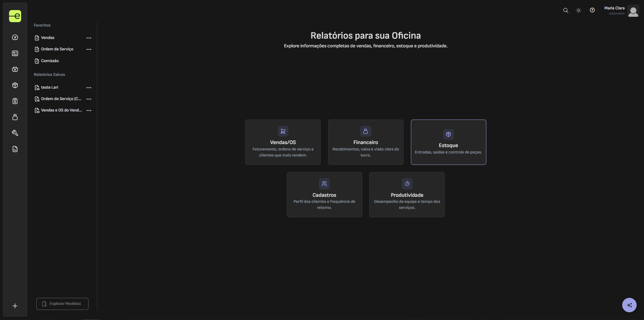Open the help question mark icon
Viewport: 644px width, 320px height.
592,10
